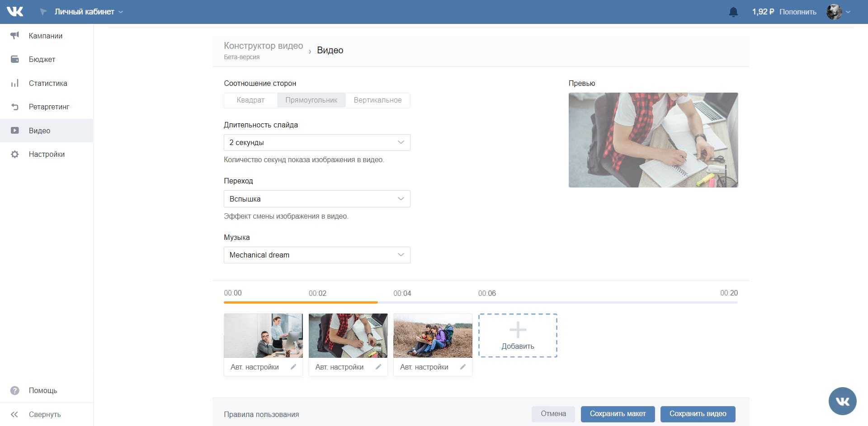Go to Статистика in sidebar
Screen dimensions: 868x426
click(x=48, y=83)
